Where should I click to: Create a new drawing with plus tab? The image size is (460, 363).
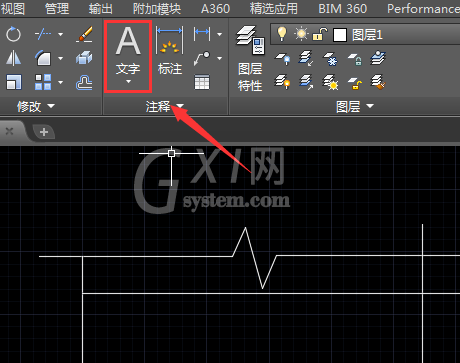[44, 132]
